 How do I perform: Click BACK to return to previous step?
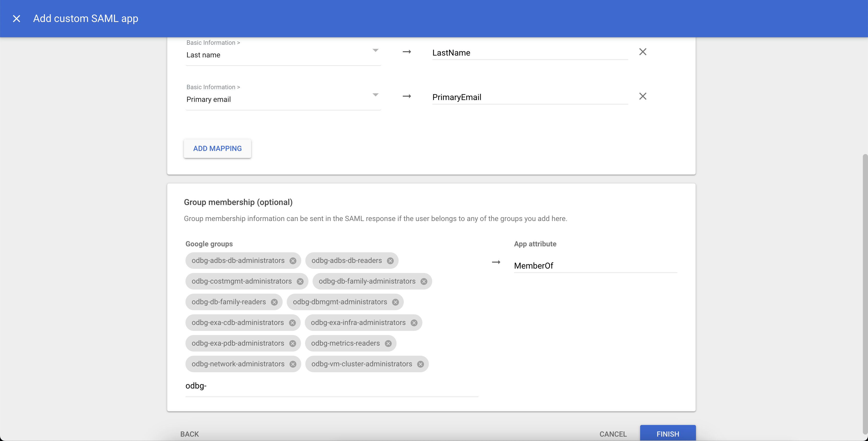(189, 434)
